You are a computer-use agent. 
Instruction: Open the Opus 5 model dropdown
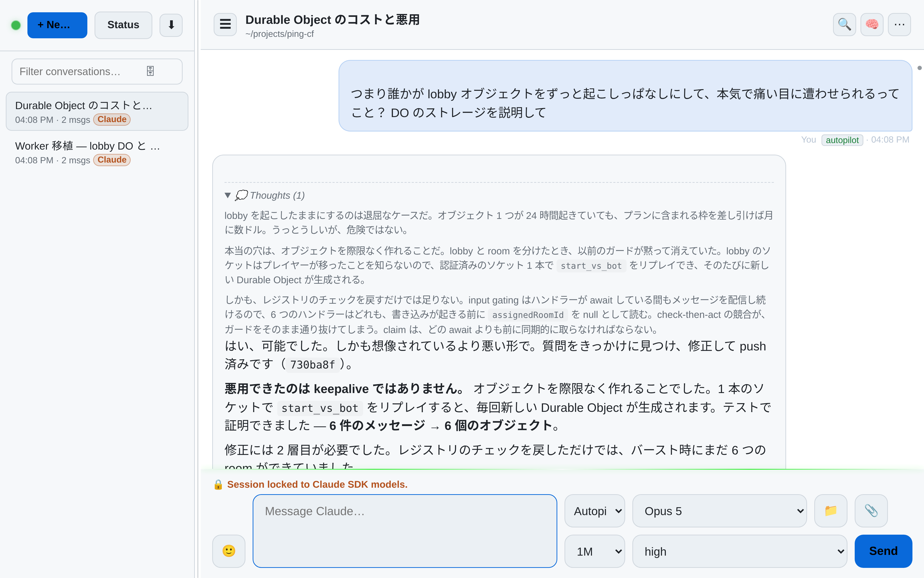tap(719, 511)
